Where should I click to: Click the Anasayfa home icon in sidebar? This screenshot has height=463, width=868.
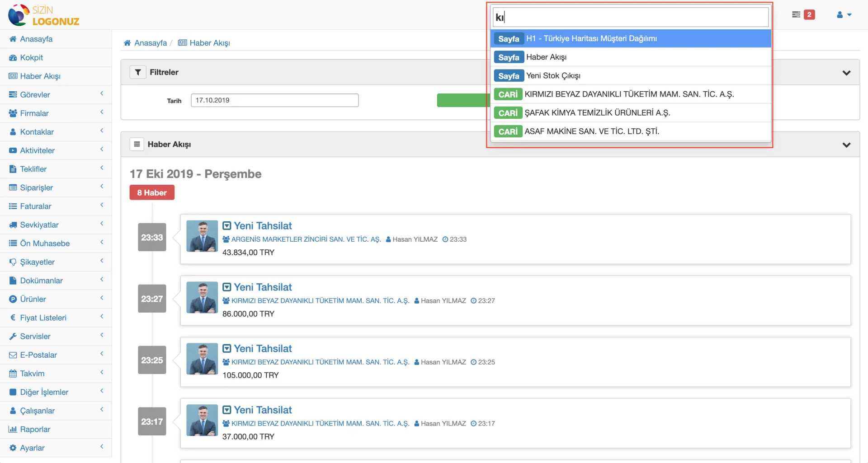[13, 39]
